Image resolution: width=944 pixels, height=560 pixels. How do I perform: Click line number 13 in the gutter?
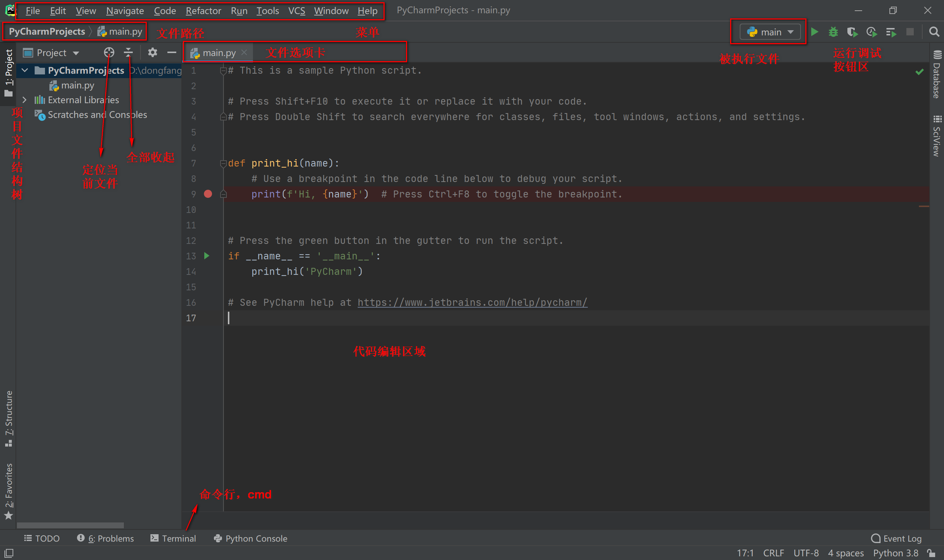pyautogui.click(x=191, y=256)
